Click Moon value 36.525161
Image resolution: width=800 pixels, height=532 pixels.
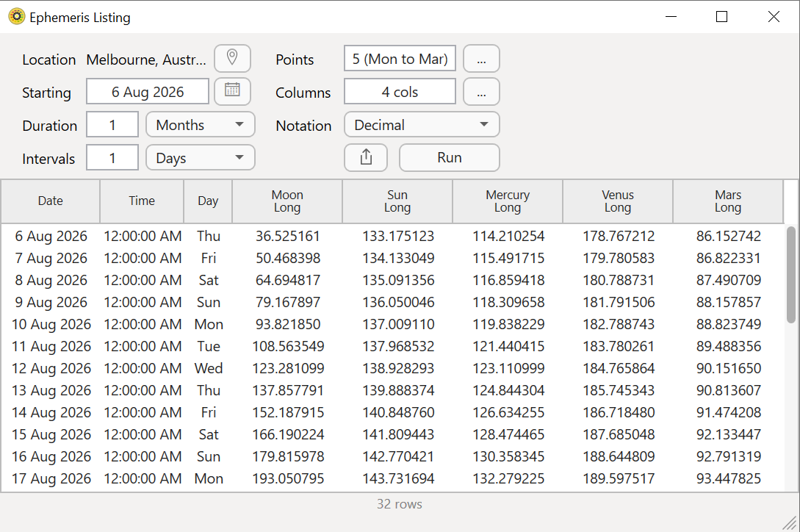[288, 236]
